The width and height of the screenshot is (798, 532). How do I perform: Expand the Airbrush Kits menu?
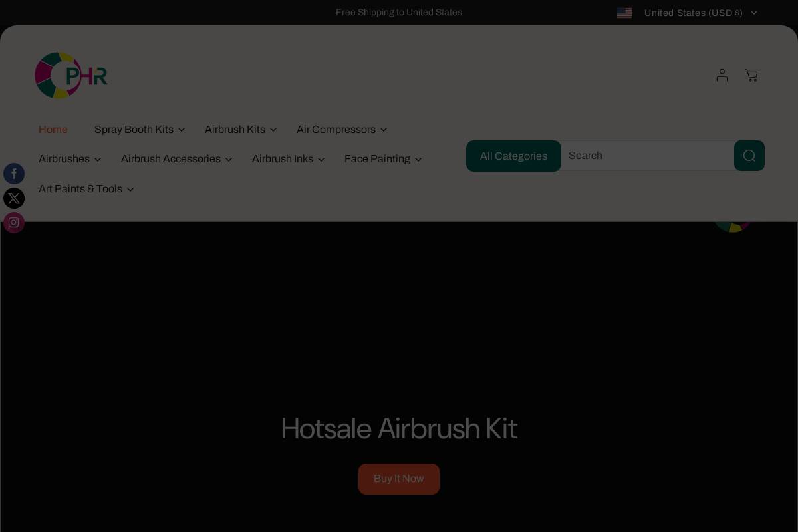pyautogui.click(x=235, y=130)
